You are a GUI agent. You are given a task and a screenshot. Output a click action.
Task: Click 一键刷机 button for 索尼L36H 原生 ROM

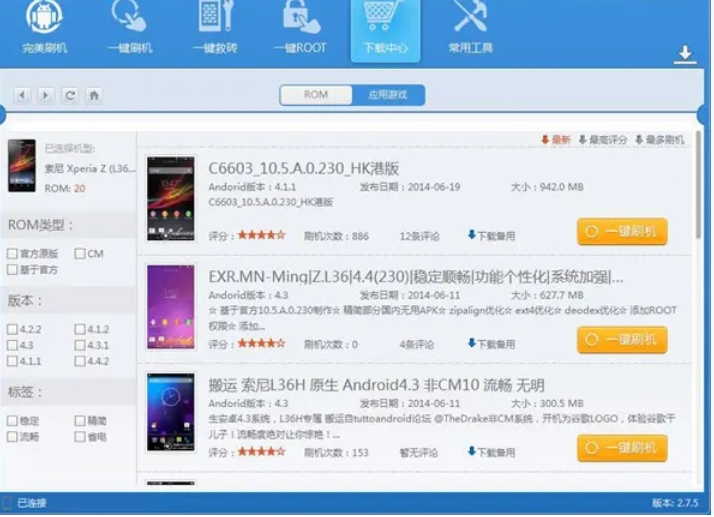(622, 448)
